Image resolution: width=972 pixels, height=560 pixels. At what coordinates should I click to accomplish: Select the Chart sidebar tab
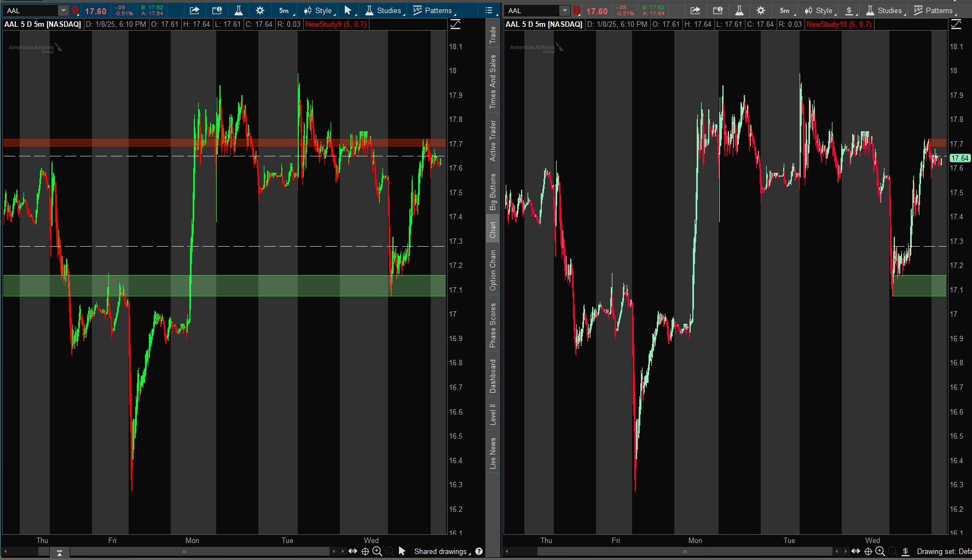point(493,229)
